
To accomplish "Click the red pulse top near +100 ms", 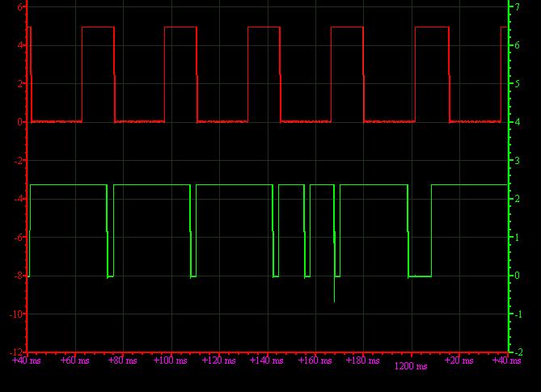I will [180, 27].
